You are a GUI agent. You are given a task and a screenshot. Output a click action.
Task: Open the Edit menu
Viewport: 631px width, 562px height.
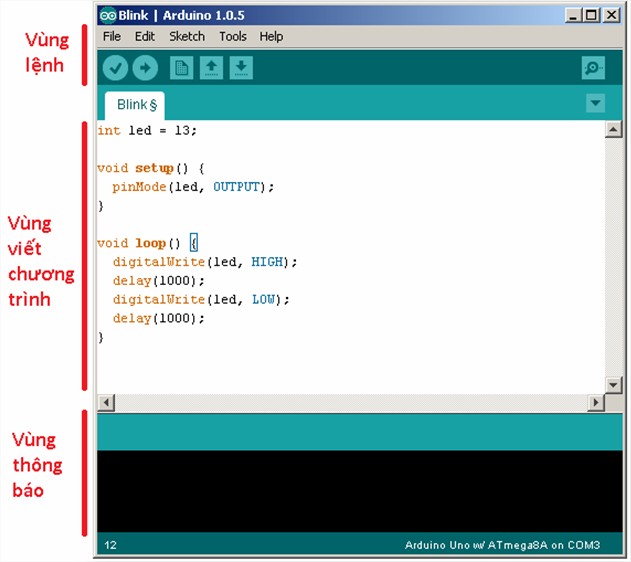[x=144, y=37]
